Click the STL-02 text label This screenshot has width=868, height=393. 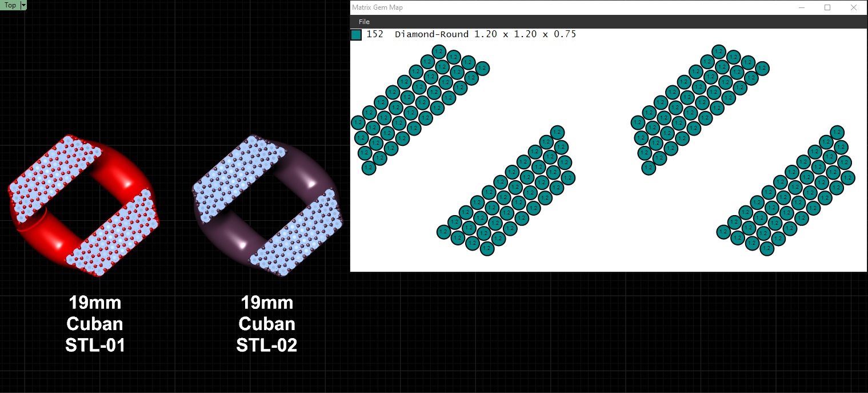coord(267,345)
